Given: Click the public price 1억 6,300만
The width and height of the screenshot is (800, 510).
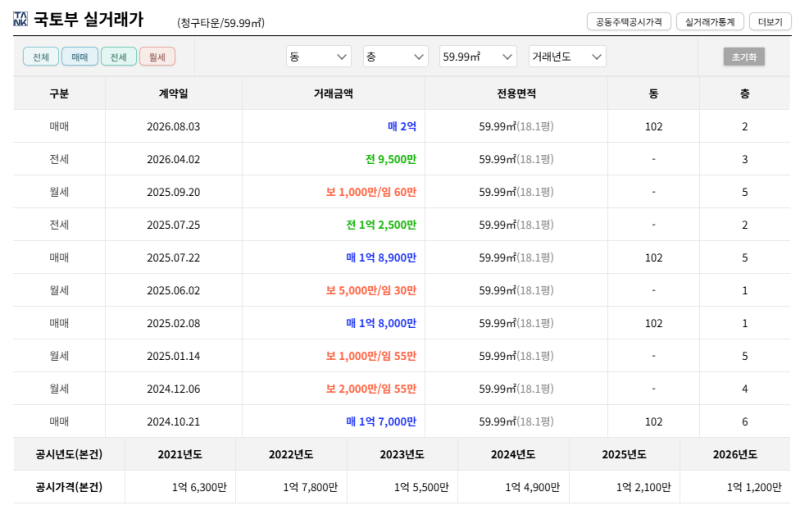Looking at the screenshot, I should pyautogui.click(x=199, y=488).
